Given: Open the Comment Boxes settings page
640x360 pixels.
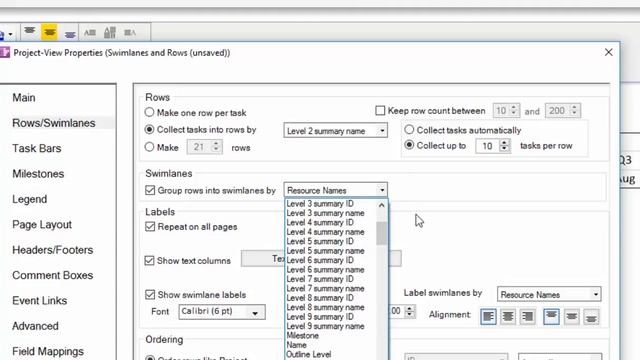Looking at the screenshot, I should tap(52, 275).
